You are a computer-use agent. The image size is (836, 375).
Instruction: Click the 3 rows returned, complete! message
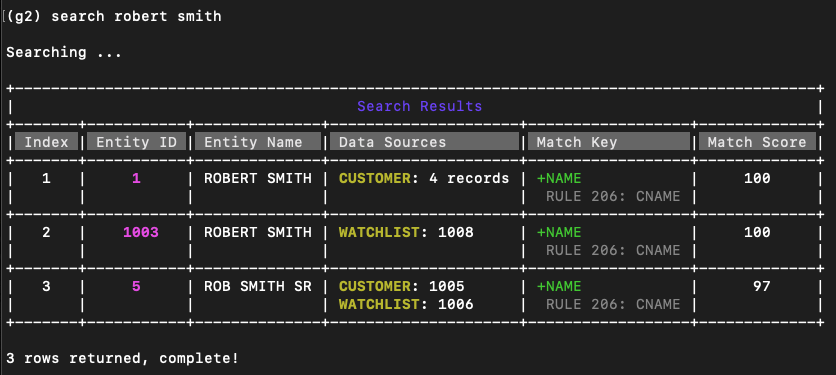click(123, 358)
